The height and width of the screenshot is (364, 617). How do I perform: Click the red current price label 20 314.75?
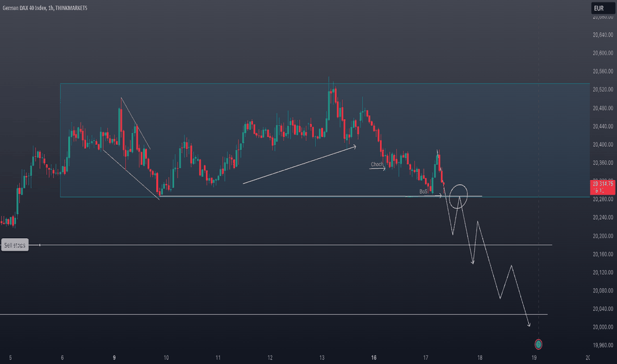[603, 187]
